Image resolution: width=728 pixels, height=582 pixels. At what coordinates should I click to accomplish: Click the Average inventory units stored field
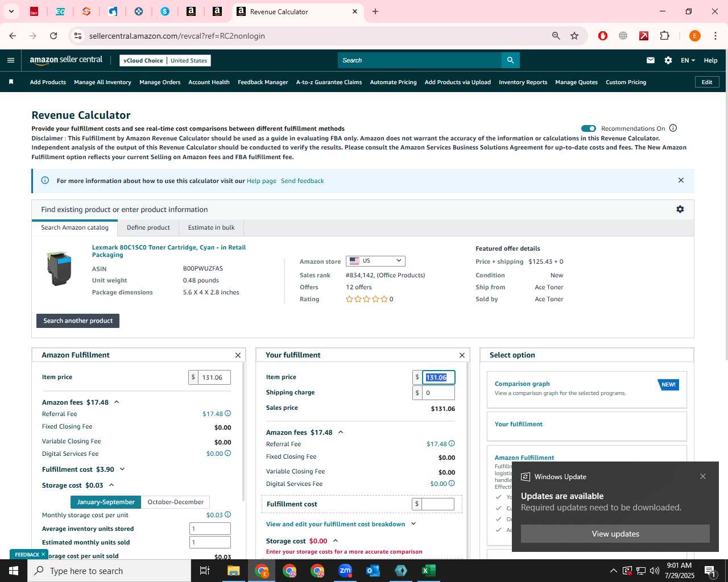[x=210, y=529]
